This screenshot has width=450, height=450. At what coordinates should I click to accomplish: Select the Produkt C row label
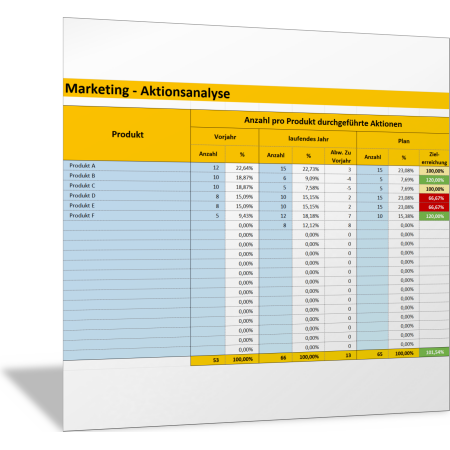pos(82,185)
